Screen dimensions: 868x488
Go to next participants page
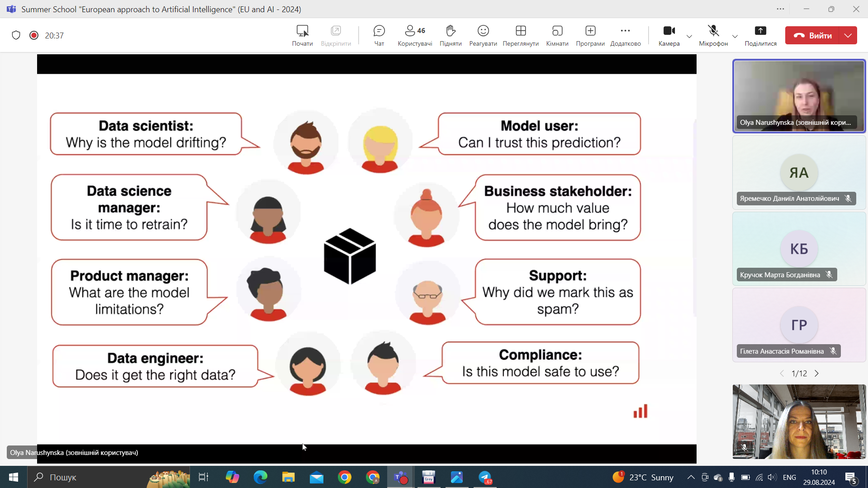pos(817,374)
